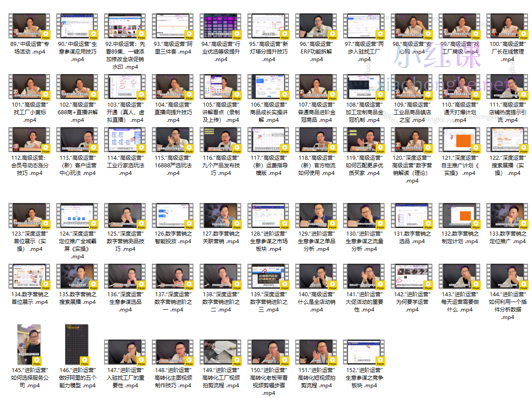Select the thumbnail of video 96 ERP功能拆解

point(316,25)
